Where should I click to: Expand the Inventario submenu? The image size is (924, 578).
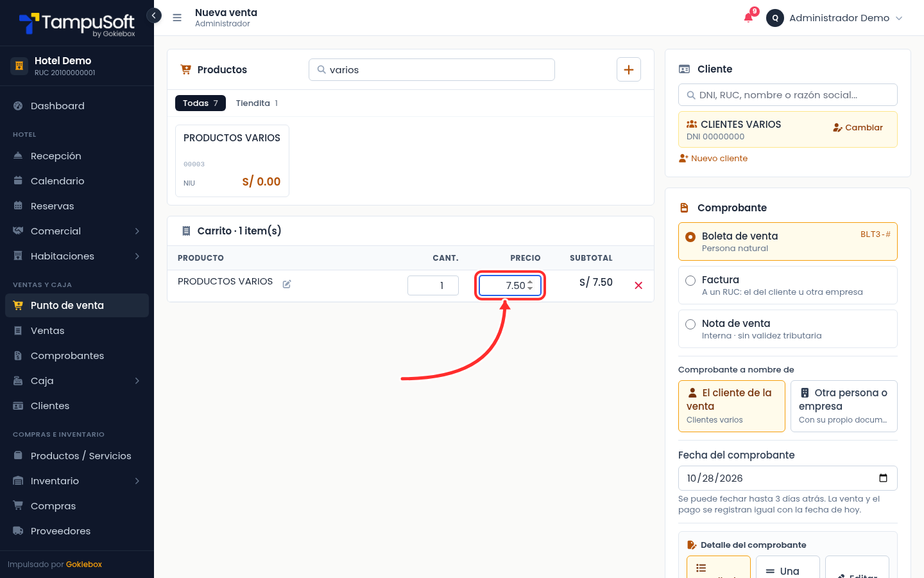pos(77,481)
